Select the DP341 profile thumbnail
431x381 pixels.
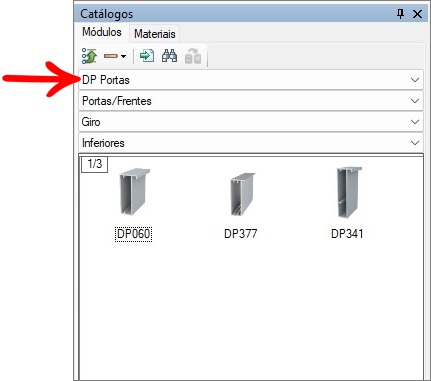349,192
